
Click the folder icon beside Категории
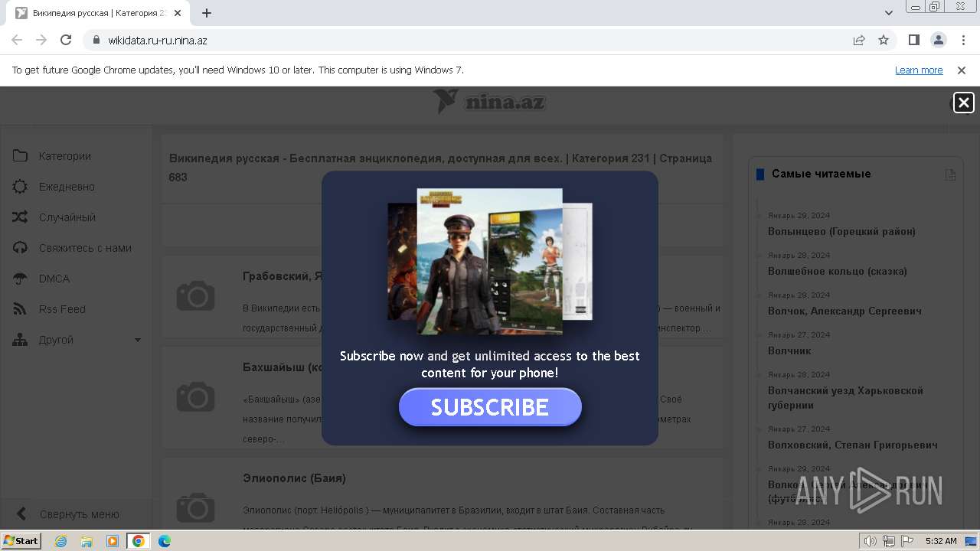pos(20,156)
